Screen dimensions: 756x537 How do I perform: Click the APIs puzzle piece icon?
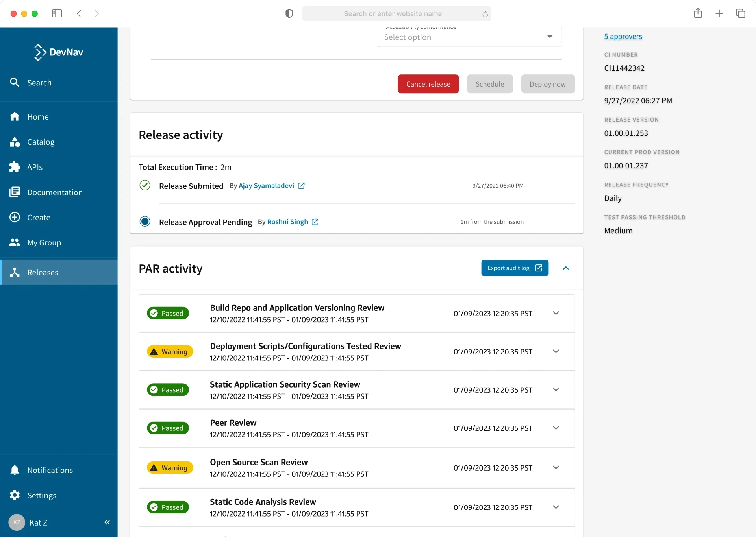point(15,167)
